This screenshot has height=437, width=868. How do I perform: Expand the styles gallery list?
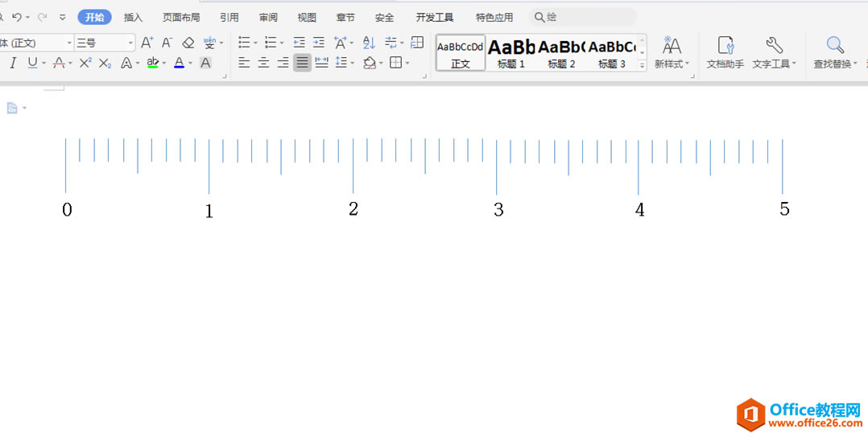[643, 64]
